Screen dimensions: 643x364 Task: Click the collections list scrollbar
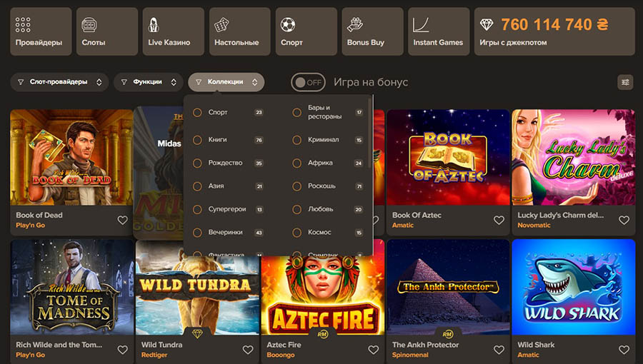[371, 131]
